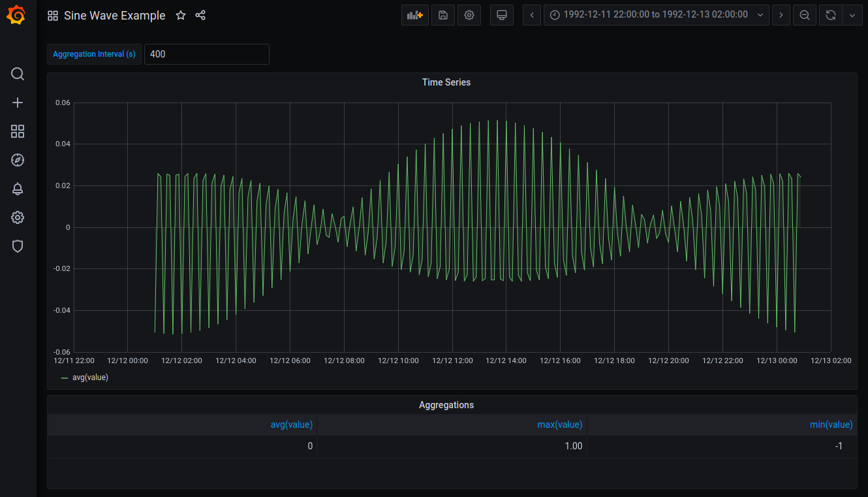Open the Server Admin shield icon
The image size is (868, 497).
coord(18,246)
